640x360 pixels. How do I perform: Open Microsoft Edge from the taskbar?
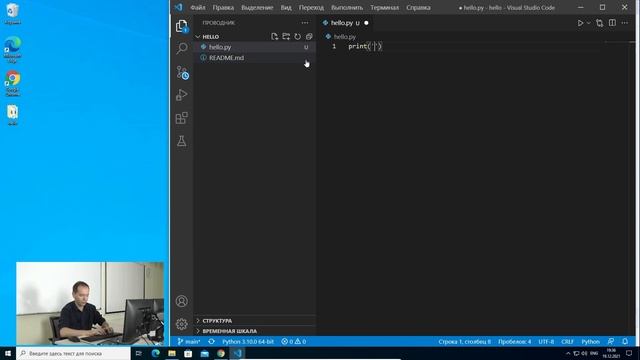click(156, 353)
